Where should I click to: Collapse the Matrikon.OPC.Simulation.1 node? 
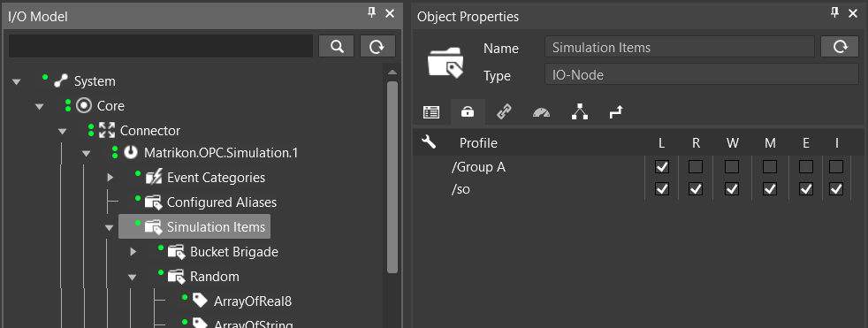(86, 154)
